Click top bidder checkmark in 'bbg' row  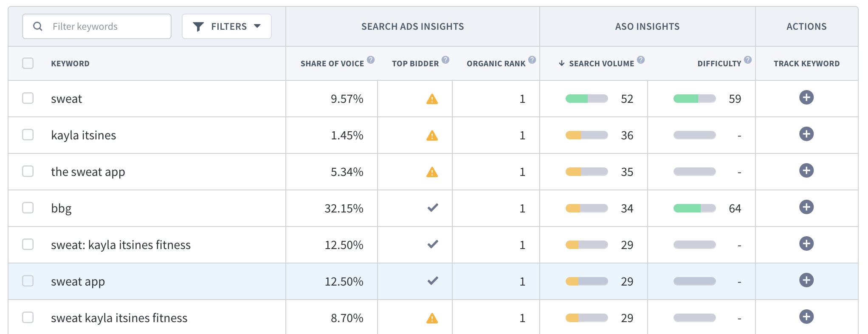pos(433,208)
